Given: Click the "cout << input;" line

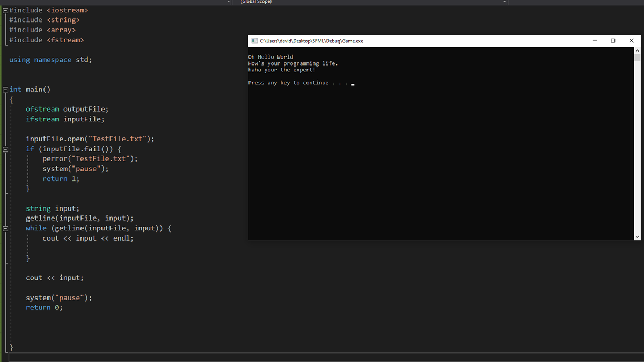Looking at the screenshot, I should pos(55,278).
